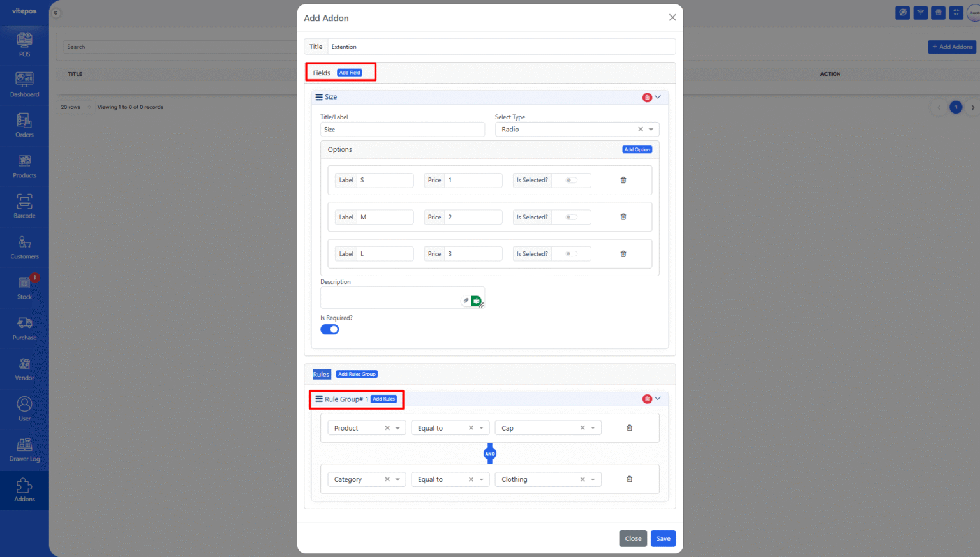
Task: Delete option L using its trash icon
Action: pyautogui.click(x=623, y=254)
